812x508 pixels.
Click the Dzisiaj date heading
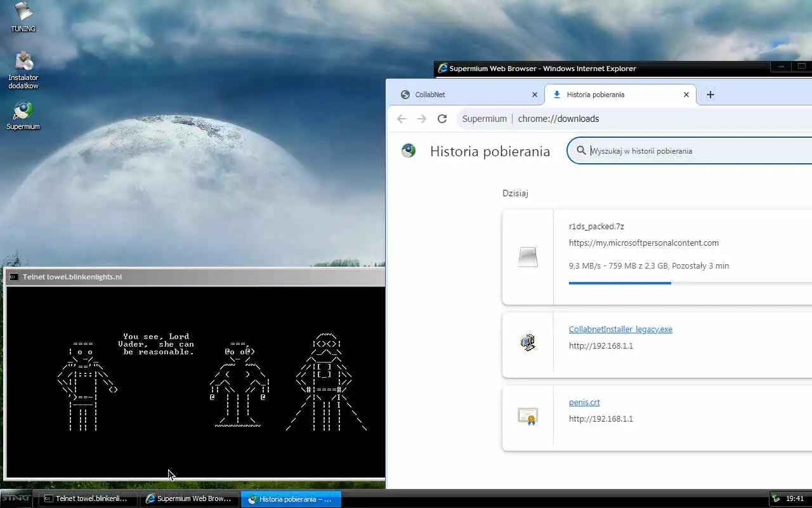tap(515, 193)
